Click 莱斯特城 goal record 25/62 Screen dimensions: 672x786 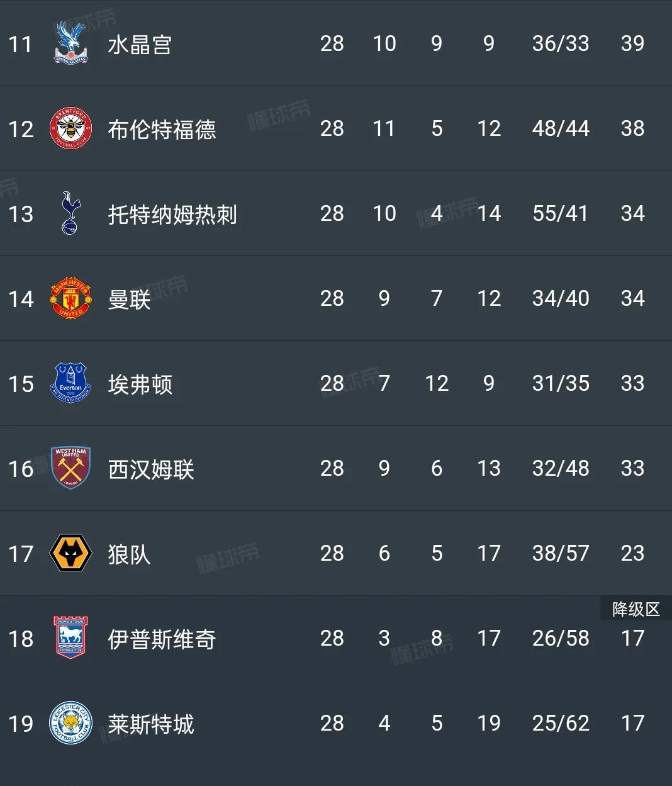[x=560, y=724]
